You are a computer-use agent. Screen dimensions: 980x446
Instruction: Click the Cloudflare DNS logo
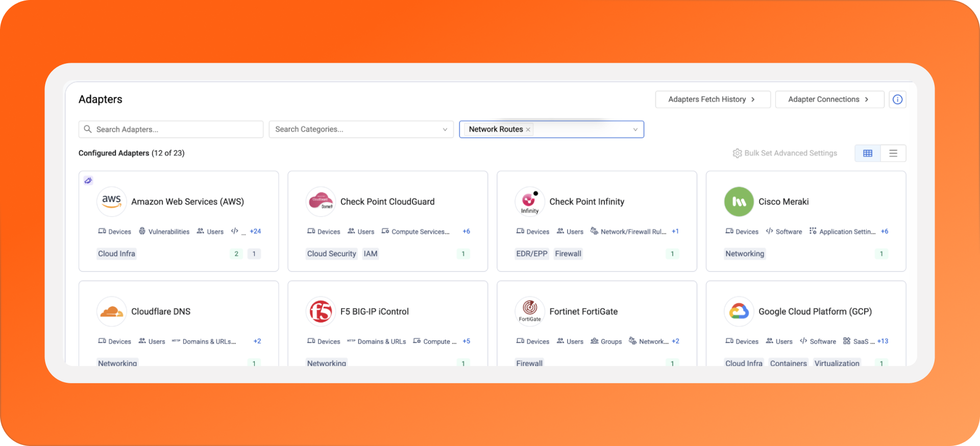pyautogui.click(x=111, y=311)
